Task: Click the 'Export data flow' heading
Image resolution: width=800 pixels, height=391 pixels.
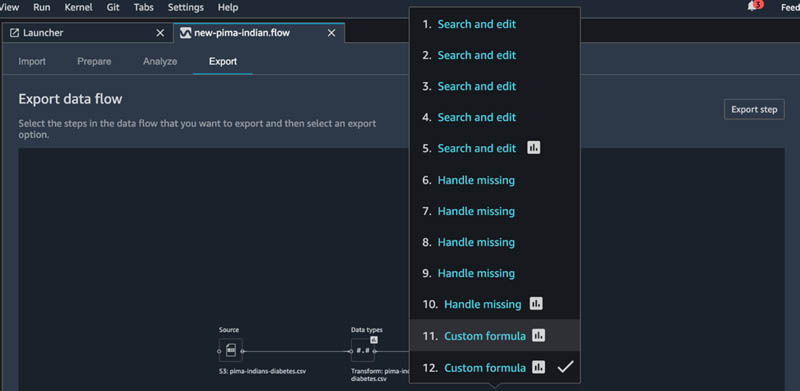Action: pos(70,99)
